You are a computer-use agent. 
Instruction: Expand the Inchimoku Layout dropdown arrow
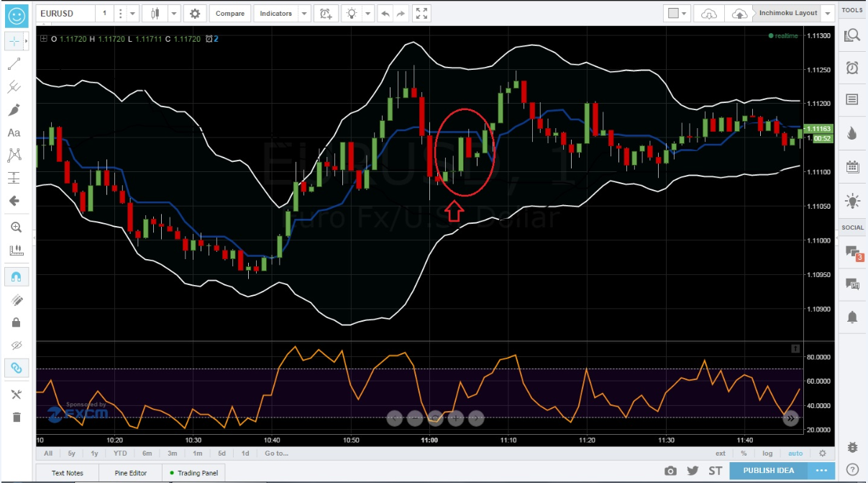click(x=828, y=14)
